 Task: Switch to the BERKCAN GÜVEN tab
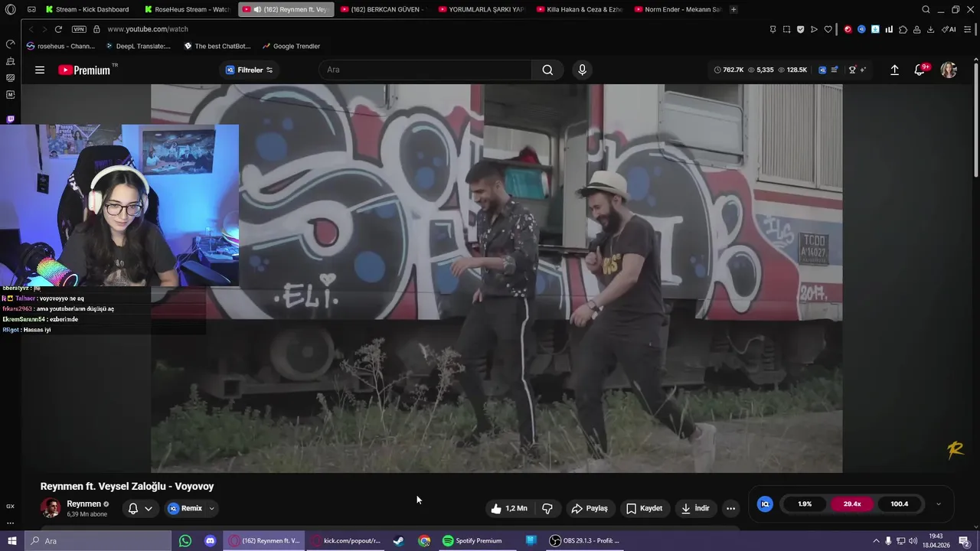pyautogui.click(x=381, y=9)
